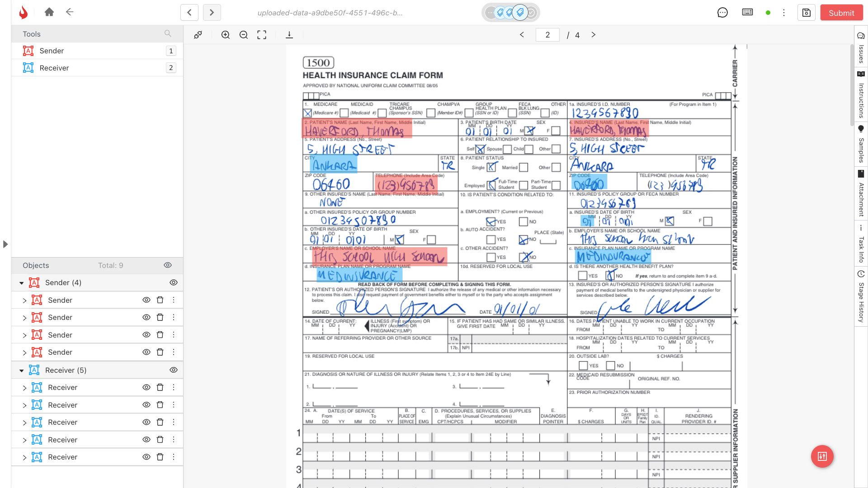868x488 pixels.
Task: Collapse the Receiver (5) group
Action: 21,371
